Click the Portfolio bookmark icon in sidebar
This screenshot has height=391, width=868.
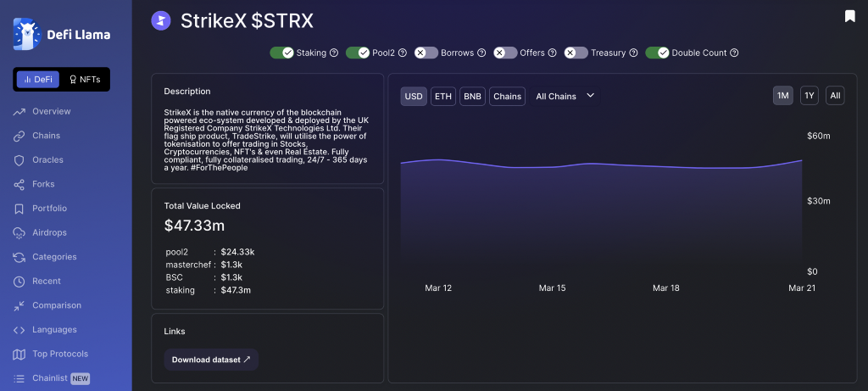19,209
